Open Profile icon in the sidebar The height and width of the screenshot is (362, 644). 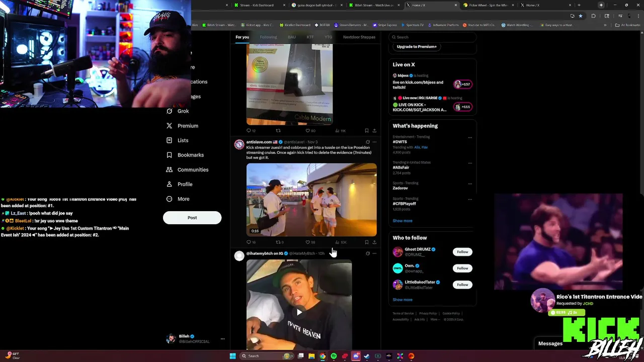[x=169, y=184]
